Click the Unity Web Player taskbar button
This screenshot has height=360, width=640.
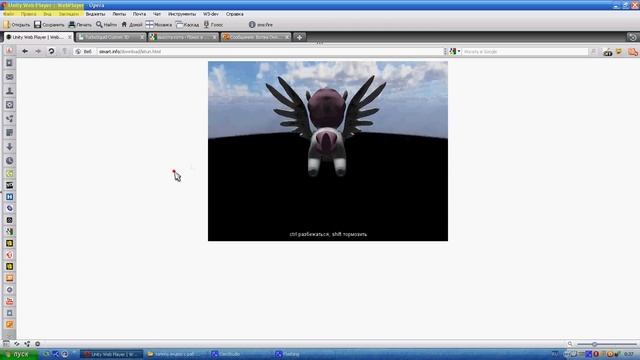111,354
